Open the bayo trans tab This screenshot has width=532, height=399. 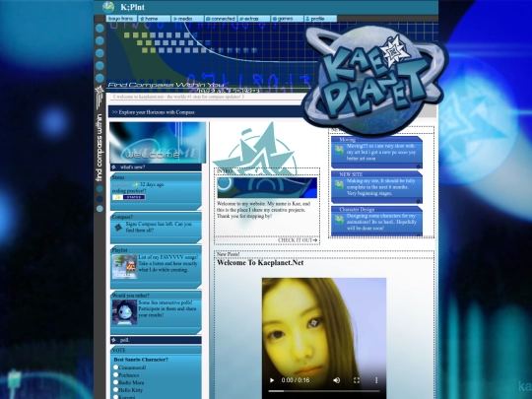click(x=121, y=19)
